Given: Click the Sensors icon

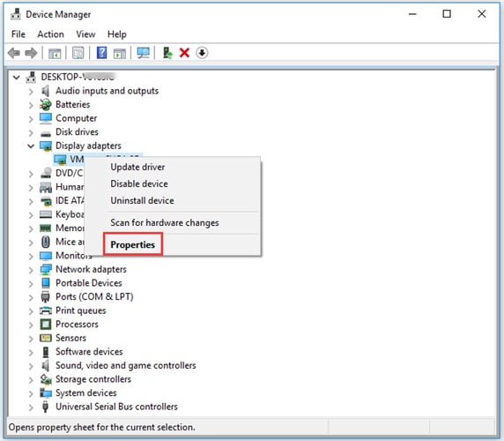Looking at the screenshot, I should tap(46, 338).
